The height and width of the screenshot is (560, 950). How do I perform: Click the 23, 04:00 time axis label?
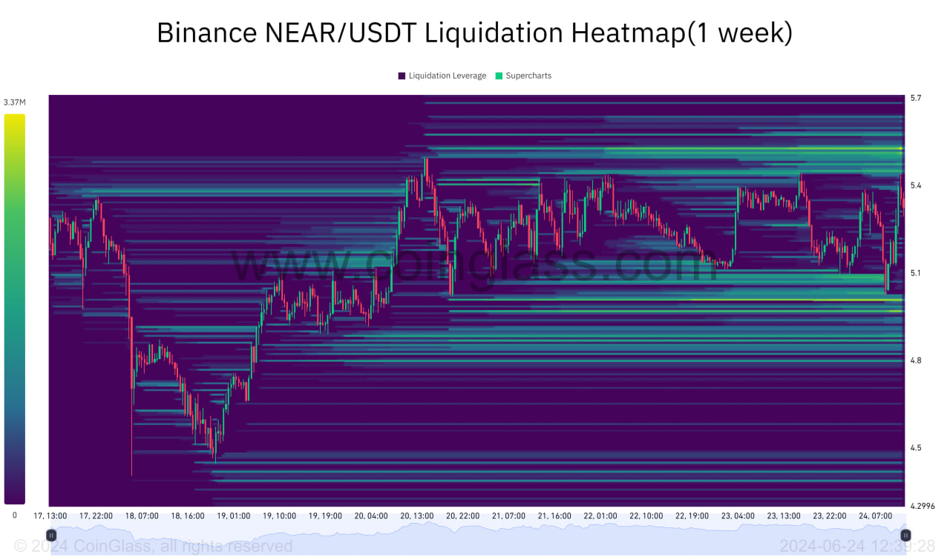[x=738, y=515]
